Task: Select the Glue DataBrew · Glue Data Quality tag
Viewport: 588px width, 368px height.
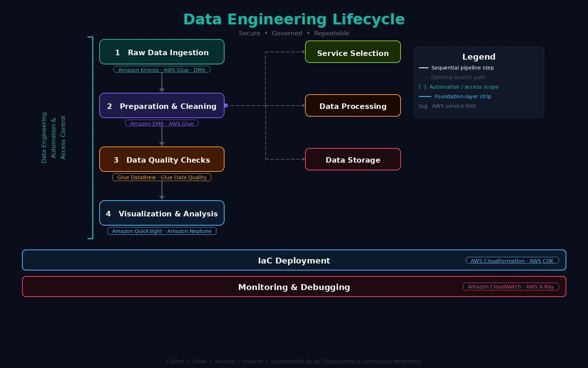Action: point(162,177)
